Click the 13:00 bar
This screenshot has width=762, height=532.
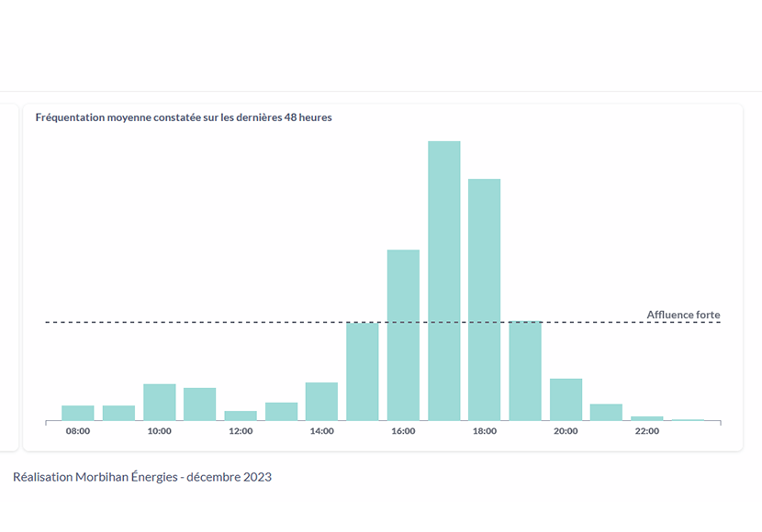click(281, 412)
